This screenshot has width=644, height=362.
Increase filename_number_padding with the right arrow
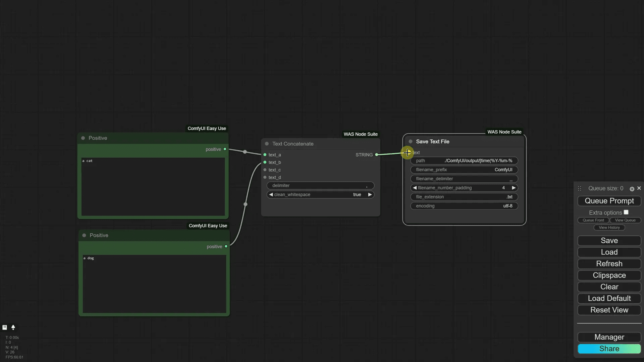click(x=514, y=188)
